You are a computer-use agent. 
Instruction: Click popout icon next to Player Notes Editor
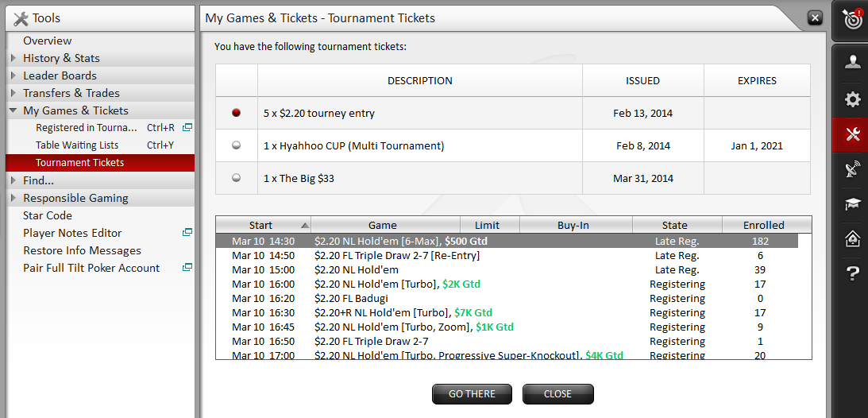(187, 233)
